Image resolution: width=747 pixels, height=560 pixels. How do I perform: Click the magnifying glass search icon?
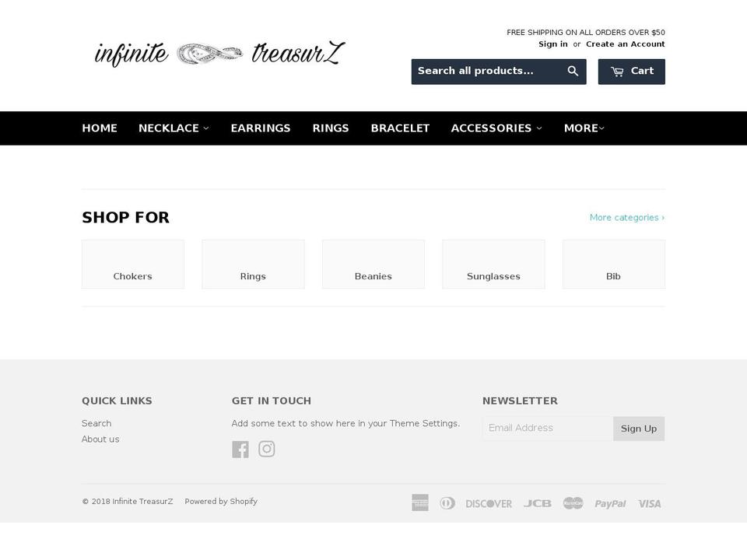click(x=573, y=72)
